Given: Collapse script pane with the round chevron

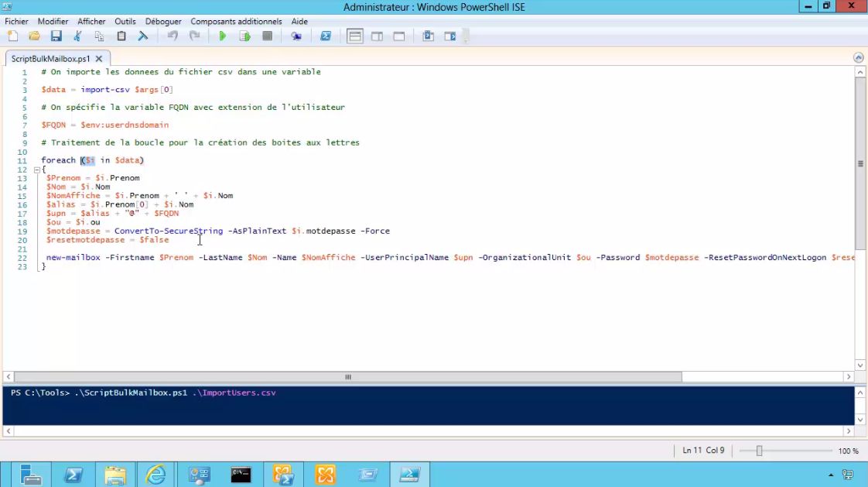Looking at the screenshot, I should click(x=858, y=58).
